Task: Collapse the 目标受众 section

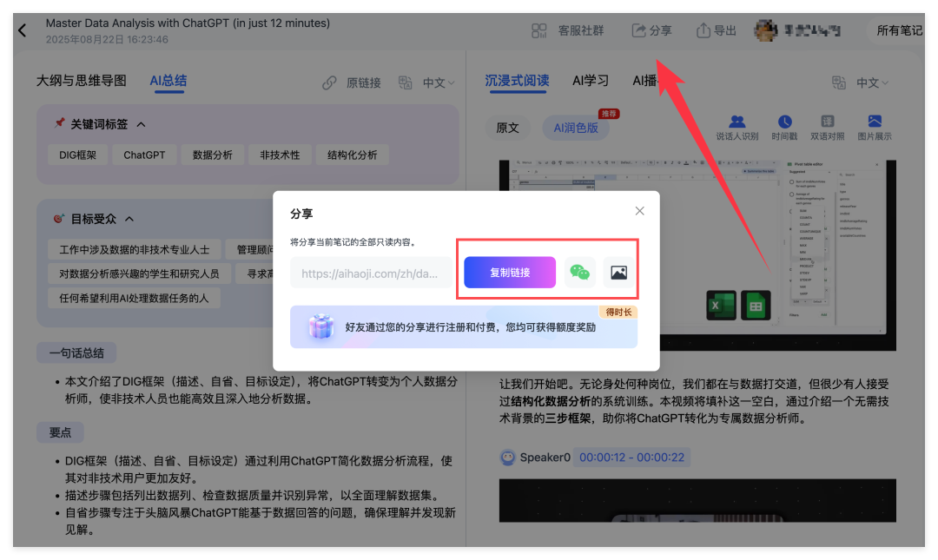Action: click(129, 219)
